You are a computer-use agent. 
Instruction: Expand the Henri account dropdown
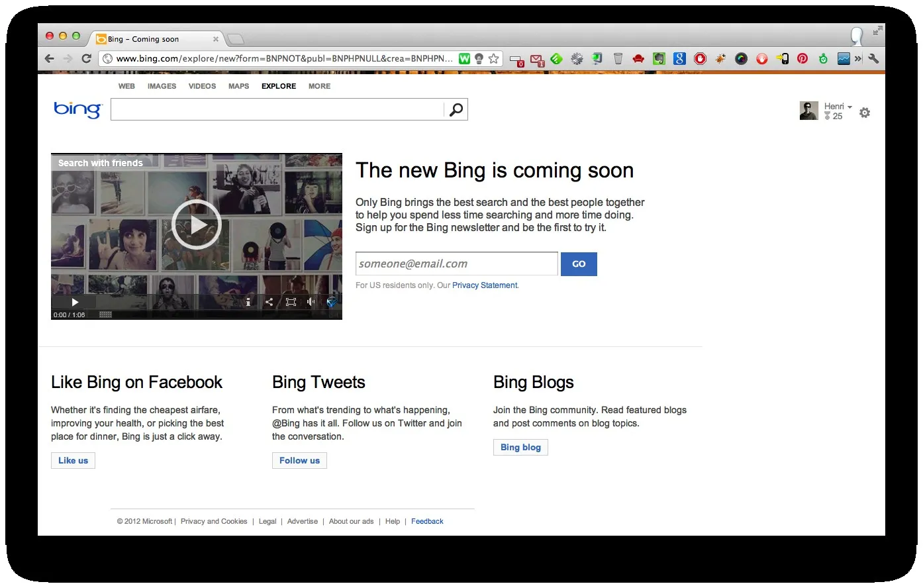coord(838,107)
